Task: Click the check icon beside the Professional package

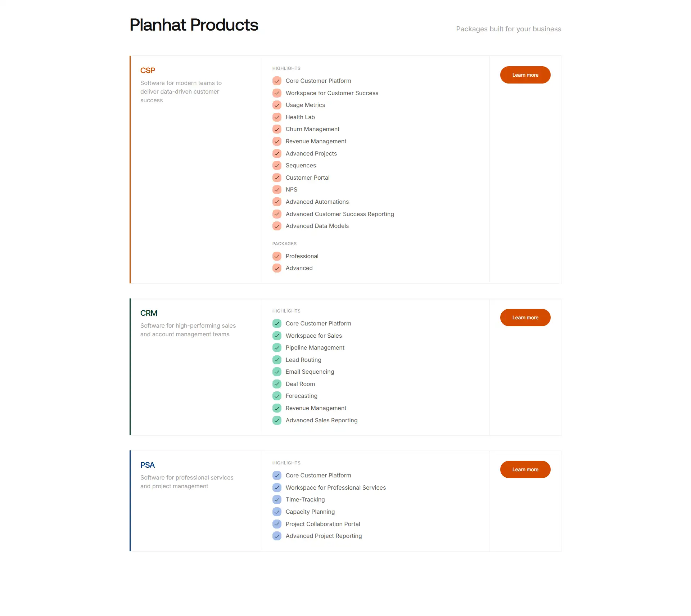Action: pos(277,256)
